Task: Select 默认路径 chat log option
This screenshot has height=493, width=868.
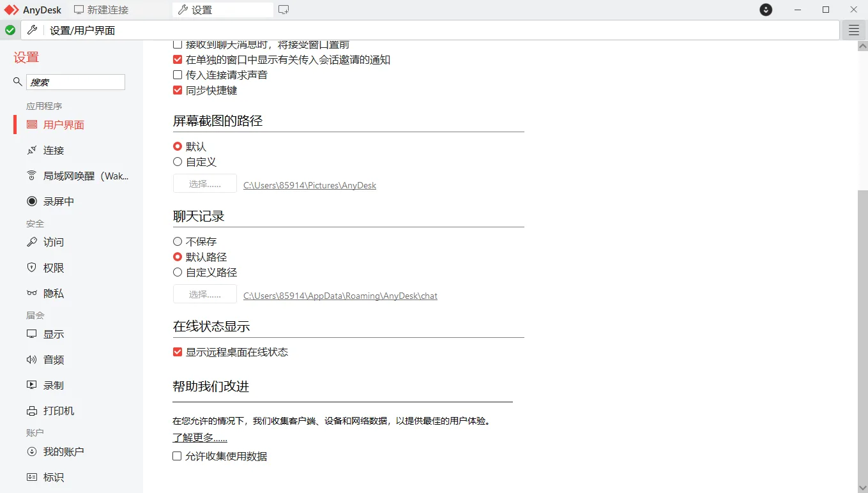Action: pyautogui.click(x=178, y=257)
